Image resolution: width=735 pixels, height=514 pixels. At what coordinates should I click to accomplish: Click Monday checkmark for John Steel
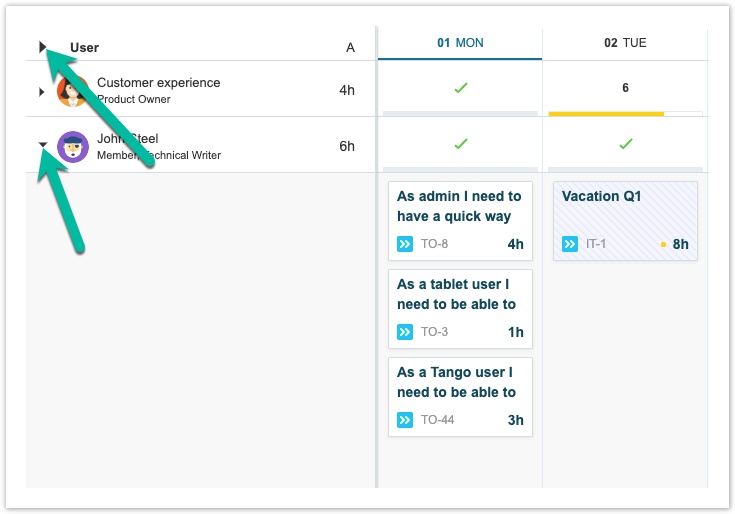tap(460, 144)
